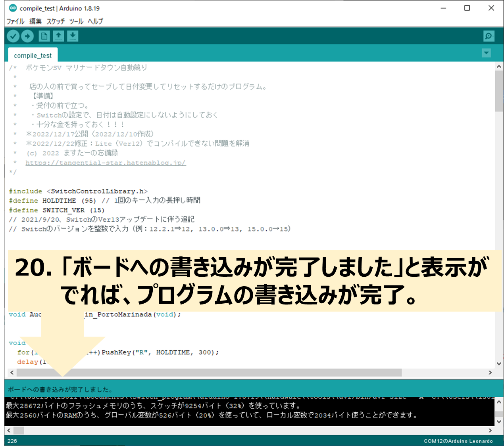Click console horizontal scrollbar right arrow
This screenshot has height=446, width=504.
point(490,431)
